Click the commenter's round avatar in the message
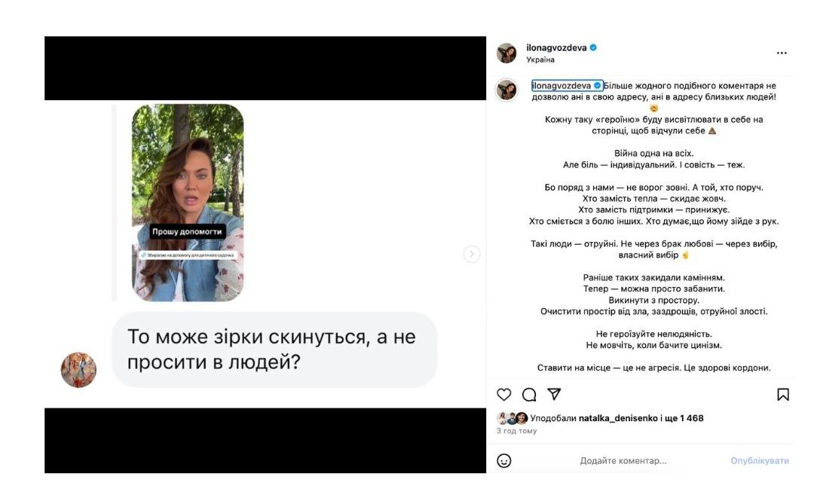The image size is (814, 504). (x=78, y=370)
